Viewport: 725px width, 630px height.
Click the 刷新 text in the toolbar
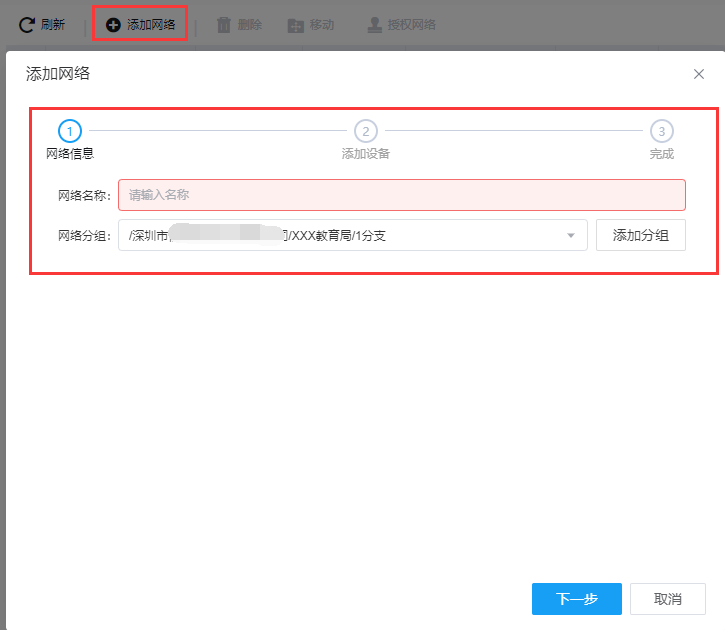point(53,25)
